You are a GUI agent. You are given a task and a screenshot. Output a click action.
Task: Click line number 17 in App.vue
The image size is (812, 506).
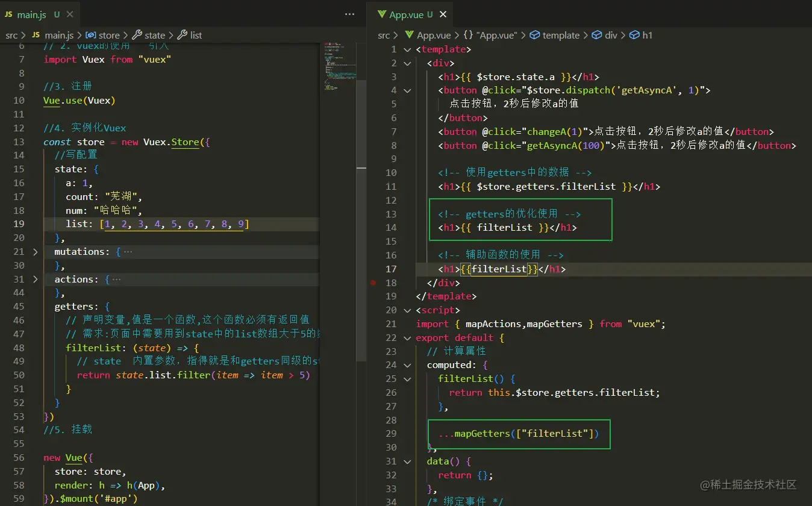pyautogui.click(x=391, y=269)
